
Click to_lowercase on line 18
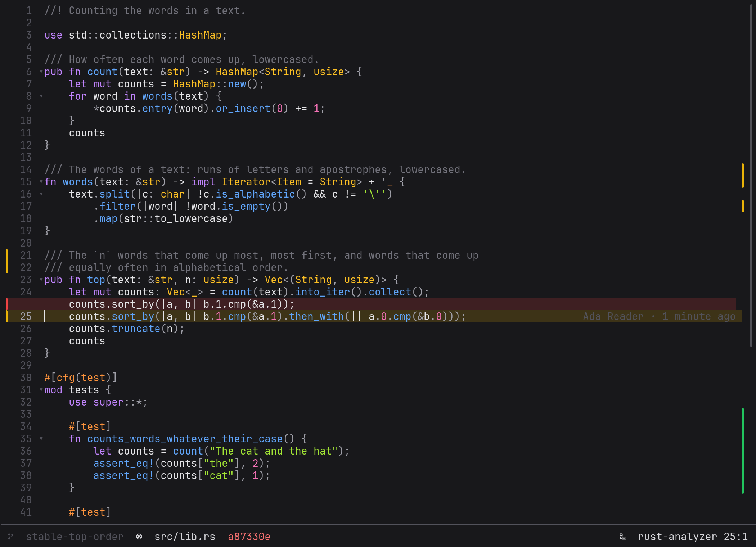pyautogui.click(x=191, y=219)
